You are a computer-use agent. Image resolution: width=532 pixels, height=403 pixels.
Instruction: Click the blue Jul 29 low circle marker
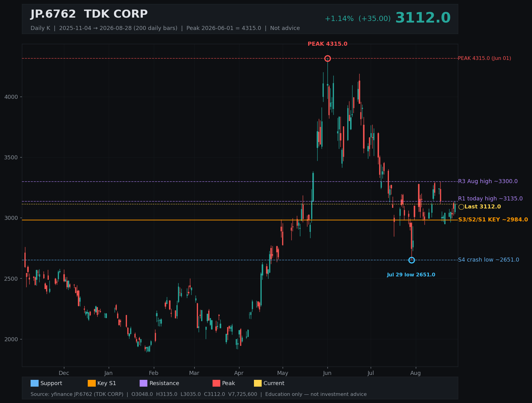[x=412, y=260]
